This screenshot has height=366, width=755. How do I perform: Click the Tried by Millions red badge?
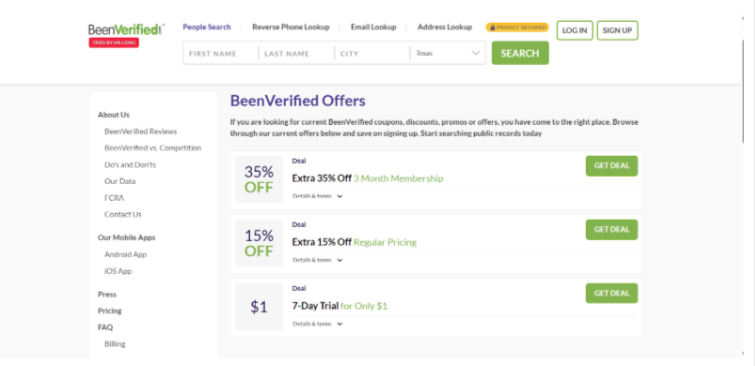tap(114, 43)
